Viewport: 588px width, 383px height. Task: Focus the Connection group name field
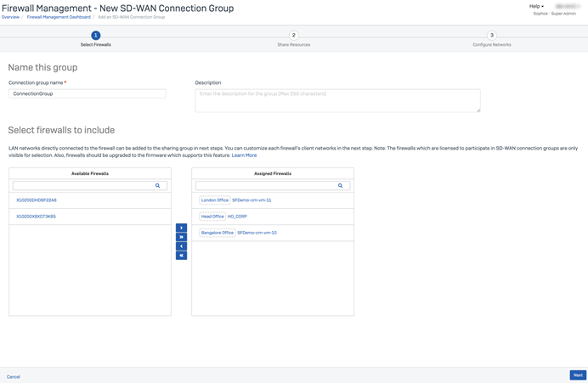coord(88,93)
